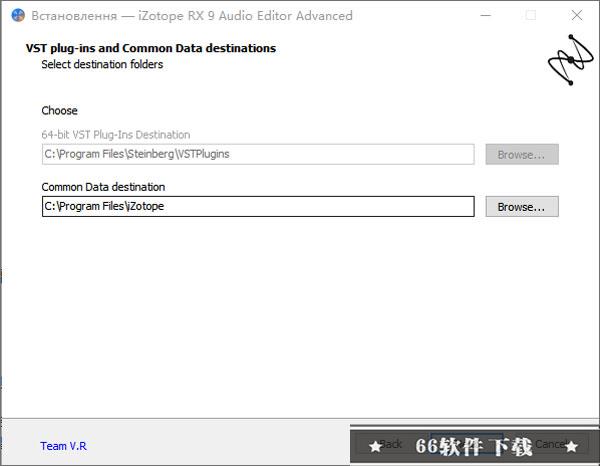
Task: Minimize the installer window
Action: [486, 15]
